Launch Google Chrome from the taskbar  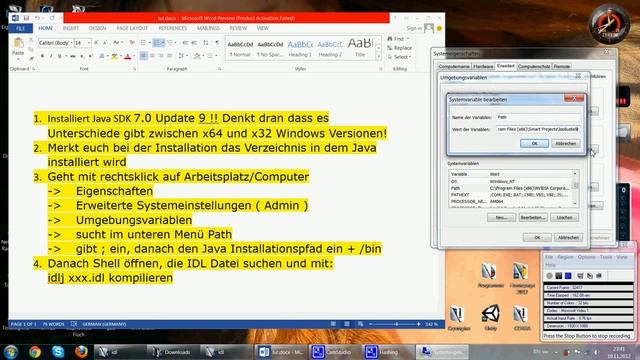[x=35, y=351]
